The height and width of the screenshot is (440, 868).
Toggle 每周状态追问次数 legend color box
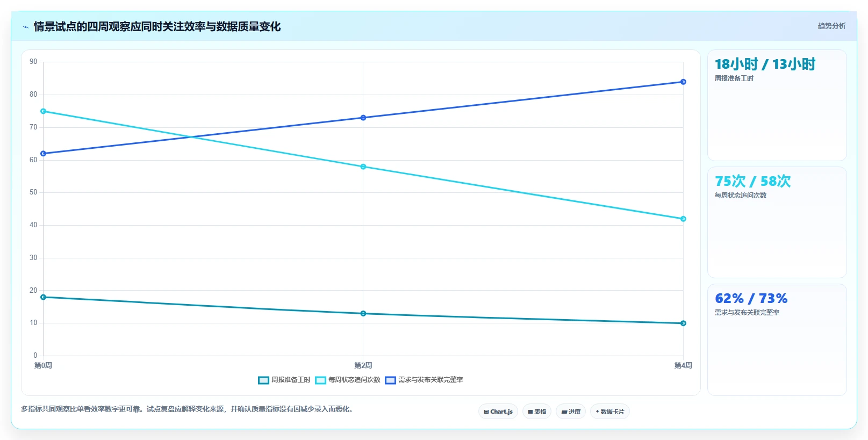(x=321, y=380)
